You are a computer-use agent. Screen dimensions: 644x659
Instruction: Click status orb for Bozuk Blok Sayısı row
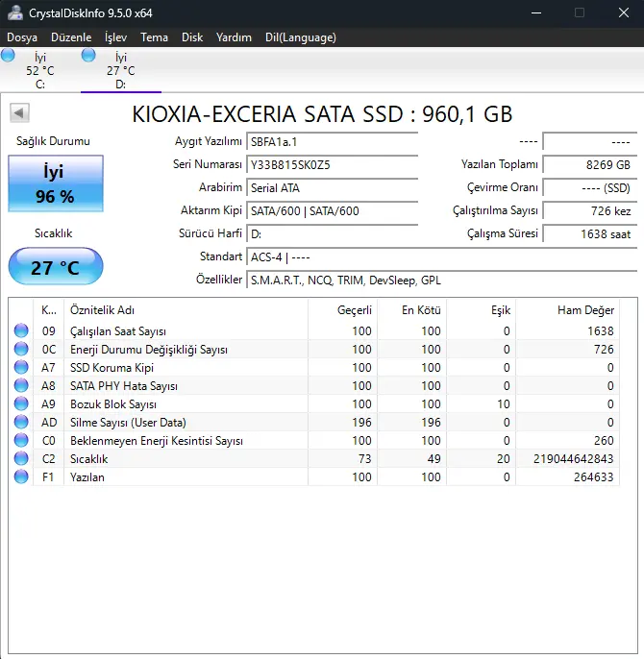click(21, 403)
